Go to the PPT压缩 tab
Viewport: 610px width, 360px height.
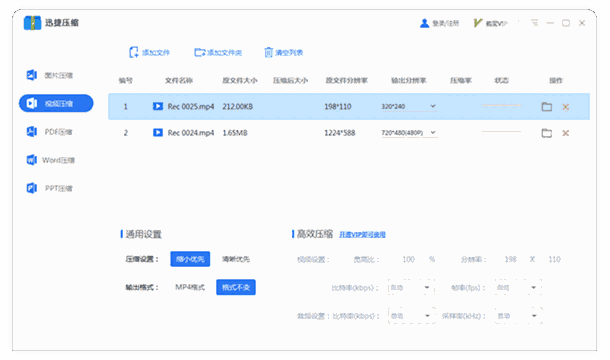(x=49, y=188)
